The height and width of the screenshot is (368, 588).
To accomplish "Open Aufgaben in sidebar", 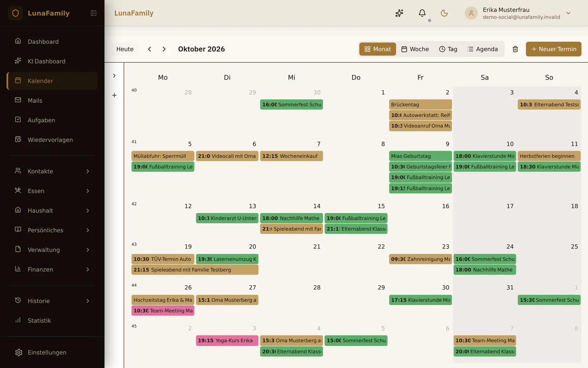I will [x=52, y=120].
